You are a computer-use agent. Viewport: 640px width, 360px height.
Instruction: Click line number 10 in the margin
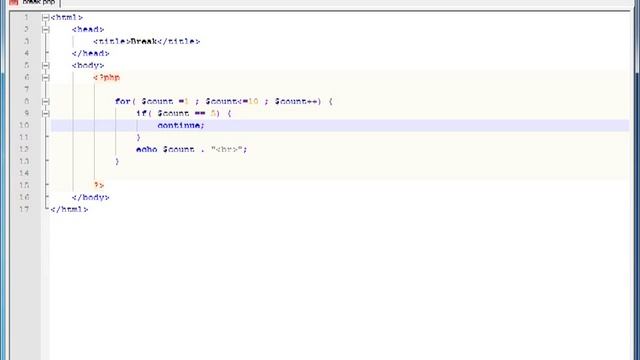[x=24, y=125]
